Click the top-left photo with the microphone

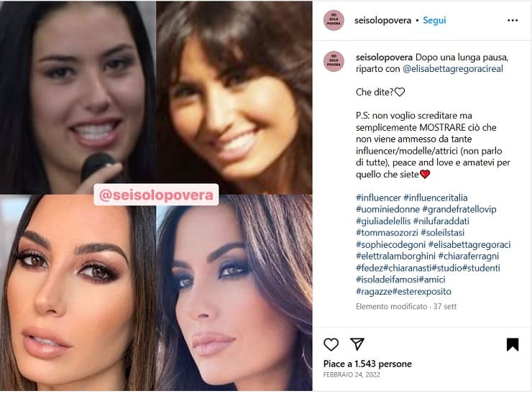(x=78, y=97)
